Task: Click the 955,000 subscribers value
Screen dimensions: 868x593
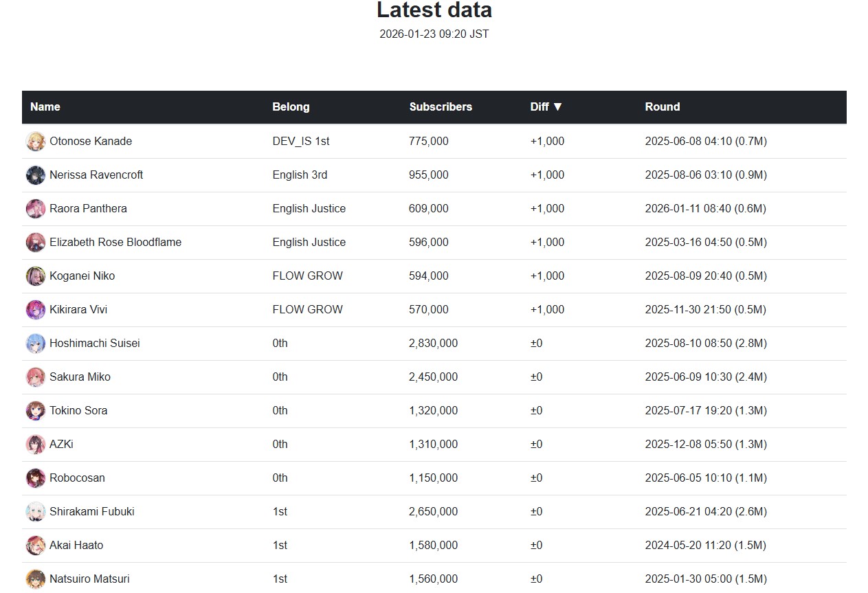Action: point(429,175)
